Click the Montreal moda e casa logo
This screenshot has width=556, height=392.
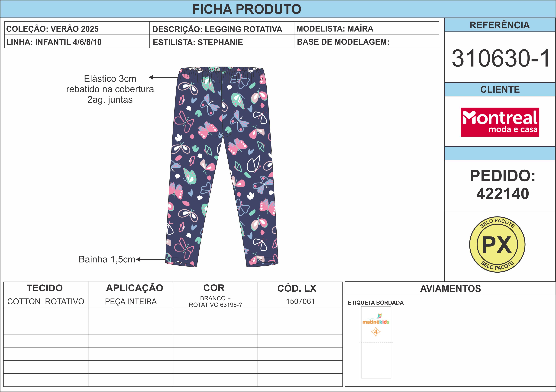(x=500, y=122)
